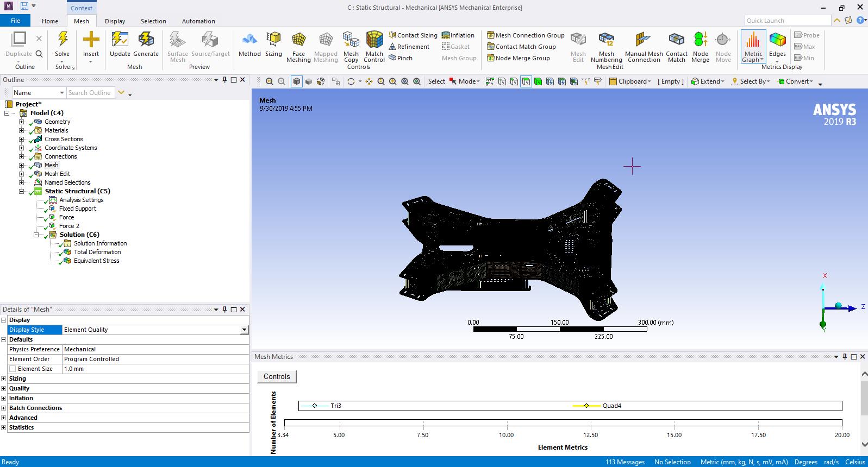Click the Node Merge icon
Image resolution: width=868 pixels, height=467 pixels.
pos(700,40)
